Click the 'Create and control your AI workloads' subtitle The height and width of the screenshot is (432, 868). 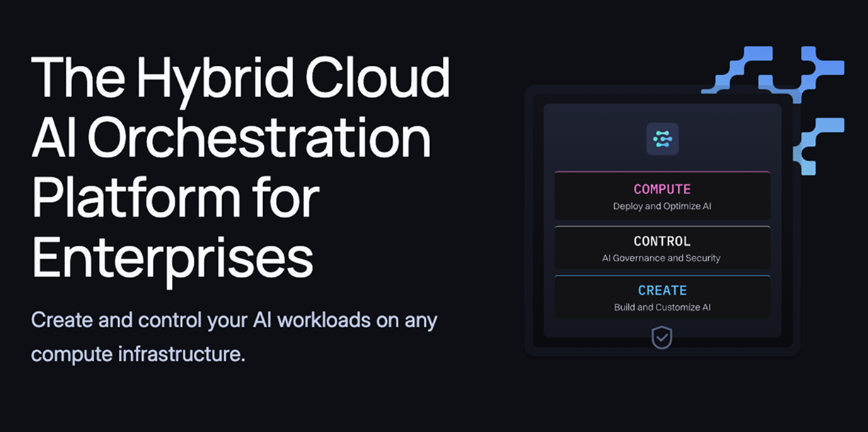click(234, 320)
